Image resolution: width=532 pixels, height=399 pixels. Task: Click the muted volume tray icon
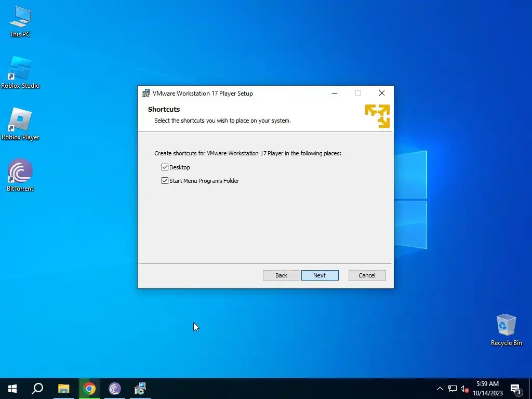point(464,389)
